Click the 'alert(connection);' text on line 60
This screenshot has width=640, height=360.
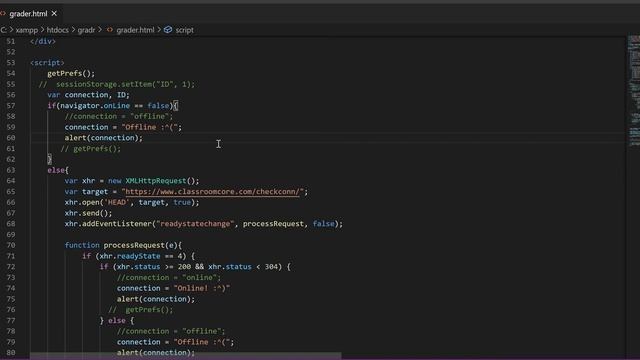[104, 138]
